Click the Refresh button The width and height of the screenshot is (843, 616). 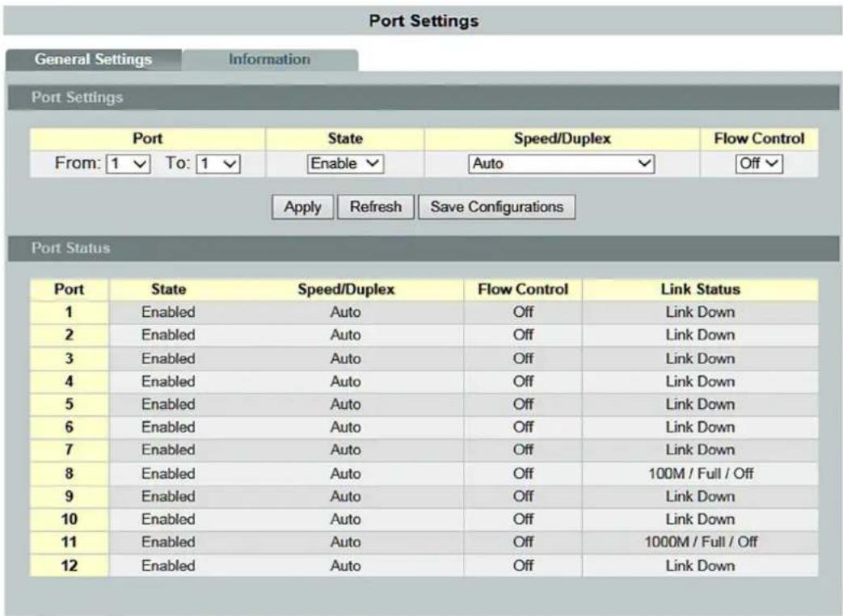[x=376, y=207]
